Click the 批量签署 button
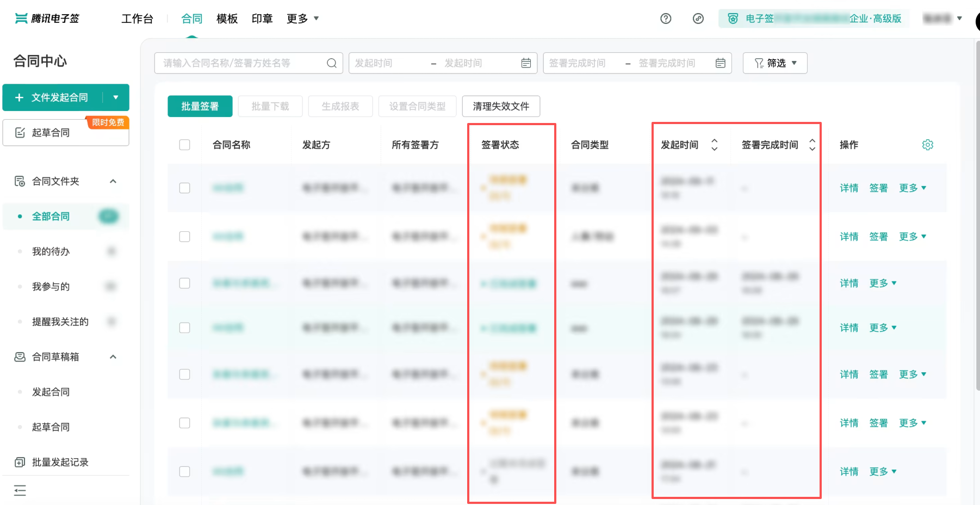 click(x=200, y=106)
